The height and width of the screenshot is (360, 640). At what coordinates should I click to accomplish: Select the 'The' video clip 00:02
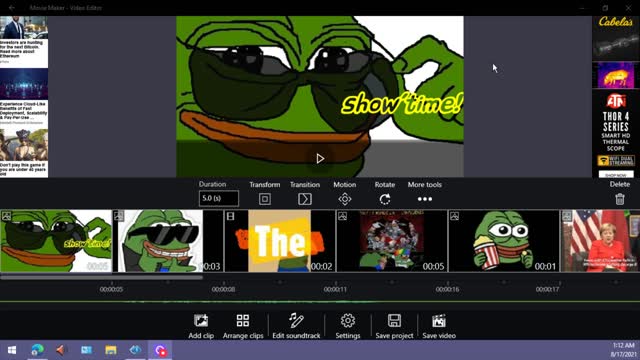click(280, 241)
